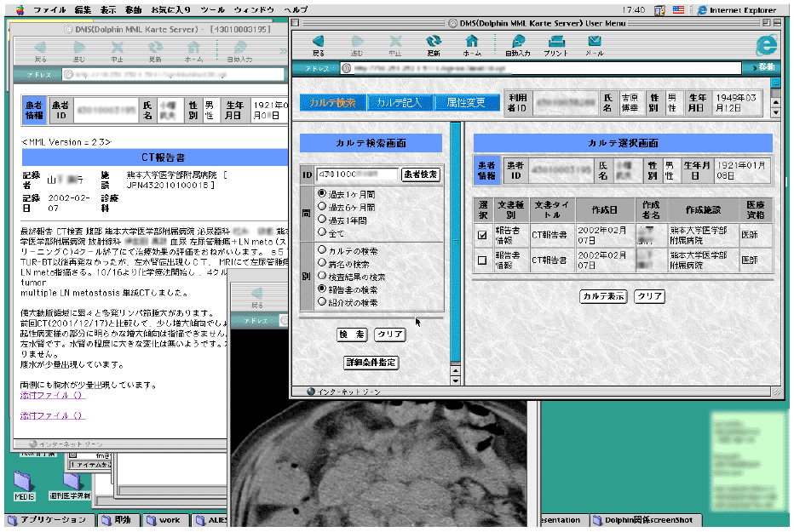The image size is (794, 532).
Task: Click the 戻る back icon in User Menu window
Action: click(318, 43)
